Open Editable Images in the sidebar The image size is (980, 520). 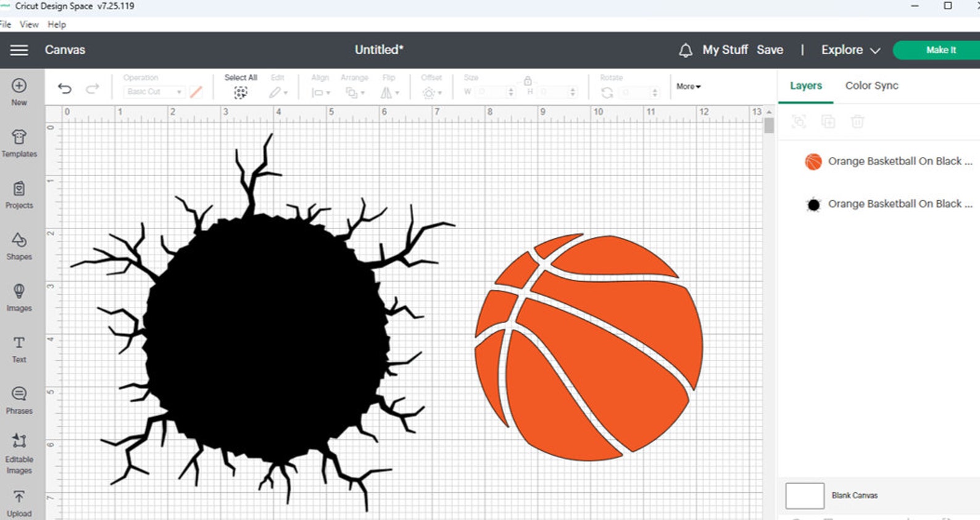19,453
